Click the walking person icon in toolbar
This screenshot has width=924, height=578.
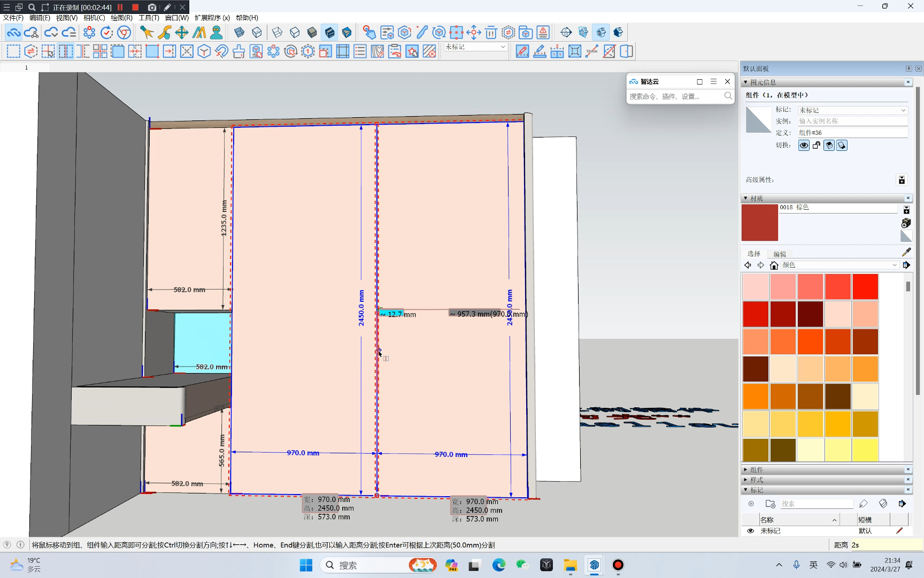coord(217,33)
